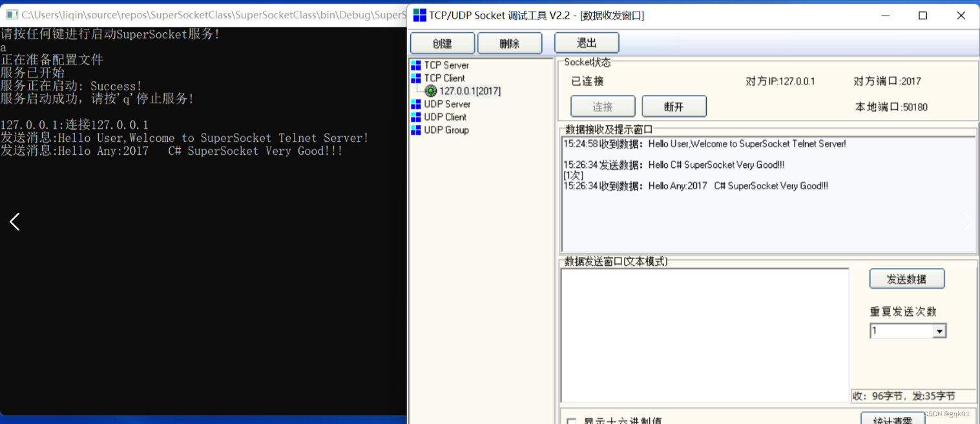Click the console window icon in its title bar
Image resolution: width=980 pixels, height=424 pixels.
(10, 14)
